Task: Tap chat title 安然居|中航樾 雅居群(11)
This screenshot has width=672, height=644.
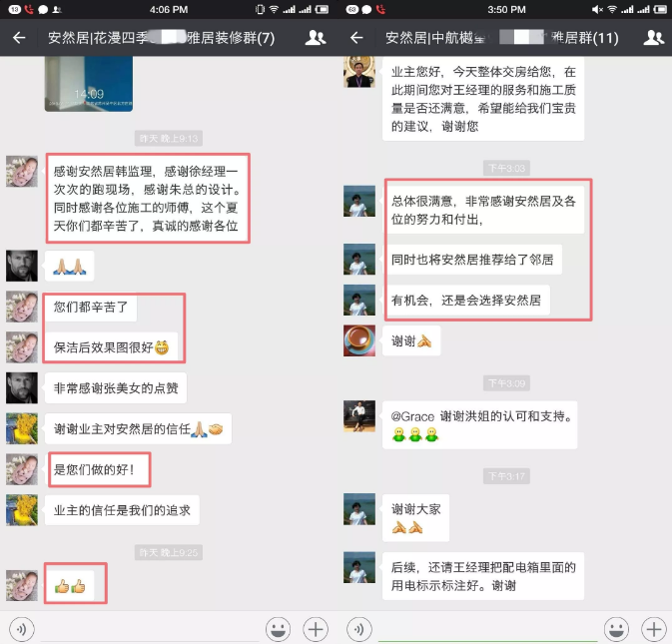Action: pyautogui.click(x=501, y=38)
